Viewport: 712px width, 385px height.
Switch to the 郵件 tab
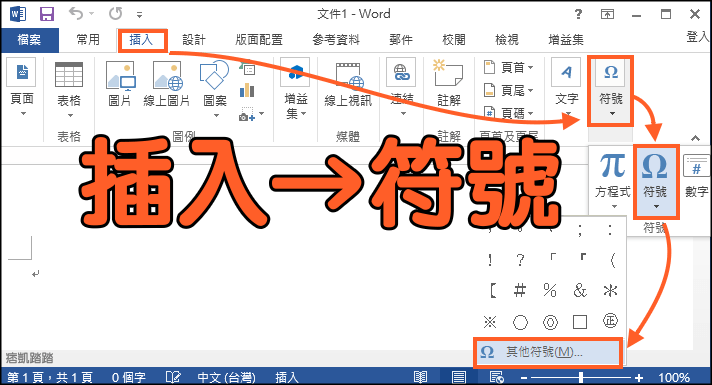click(x=401, y=40)
